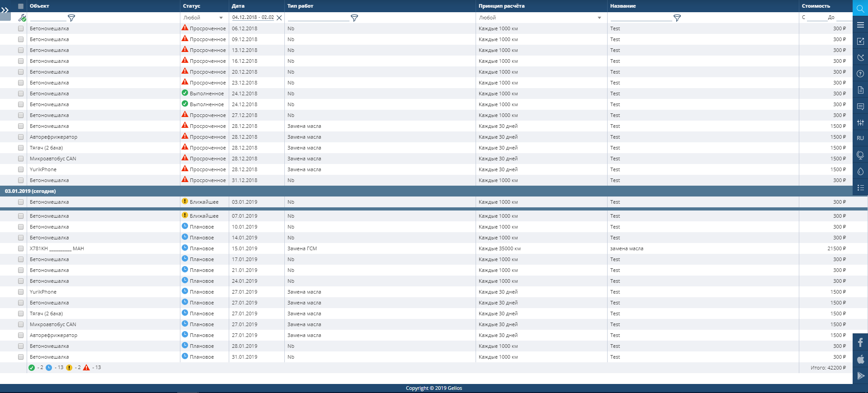Click the filter funnel for Название column

tap(677, 18)
